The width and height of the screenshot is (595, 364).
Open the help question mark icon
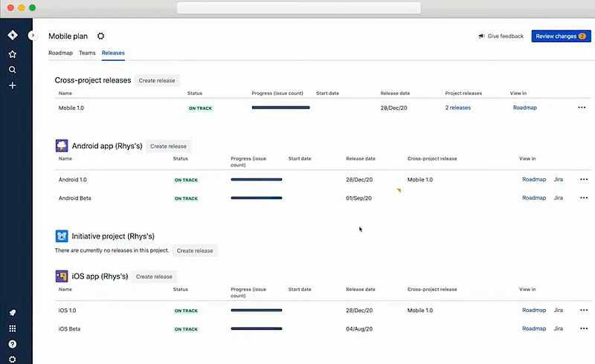[13, 344]
